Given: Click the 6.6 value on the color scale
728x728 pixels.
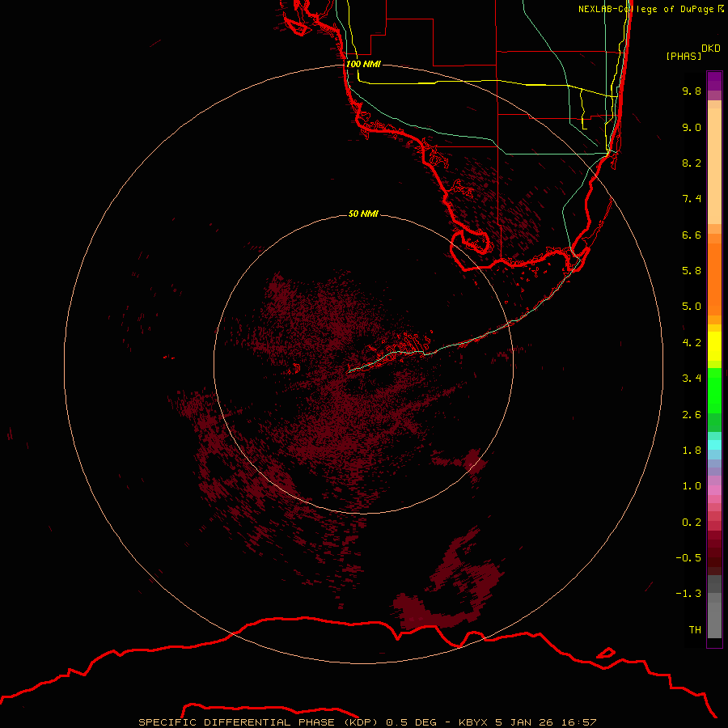Looking at the screenshot, I should pyautogui.click(x=692, y=235).
